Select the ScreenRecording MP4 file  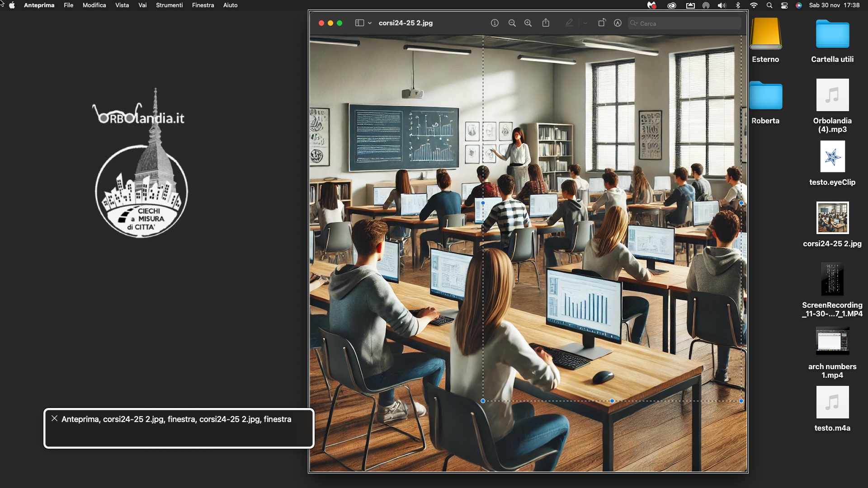pyautogui.click(x=832, y=279)
